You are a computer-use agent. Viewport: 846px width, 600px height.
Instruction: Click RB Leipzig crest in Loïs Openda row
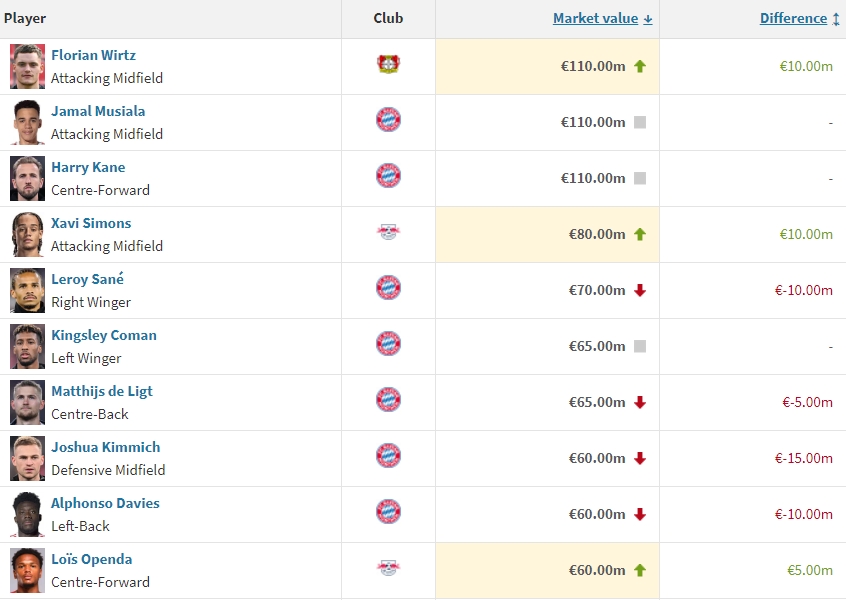pyautogui.click(x=388, y=569)
